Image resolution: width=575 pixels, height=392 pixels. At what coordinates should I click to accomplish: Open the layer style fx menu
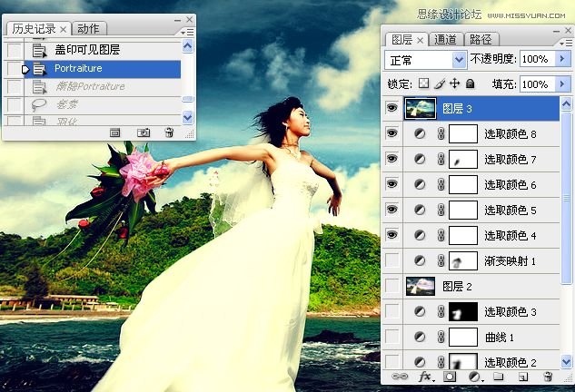coord(424,376)
